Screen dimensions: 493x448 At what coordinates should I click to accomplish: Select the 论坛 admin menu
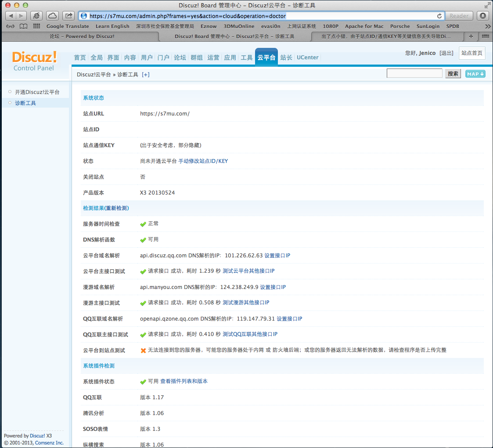click(x=180, y=58)
